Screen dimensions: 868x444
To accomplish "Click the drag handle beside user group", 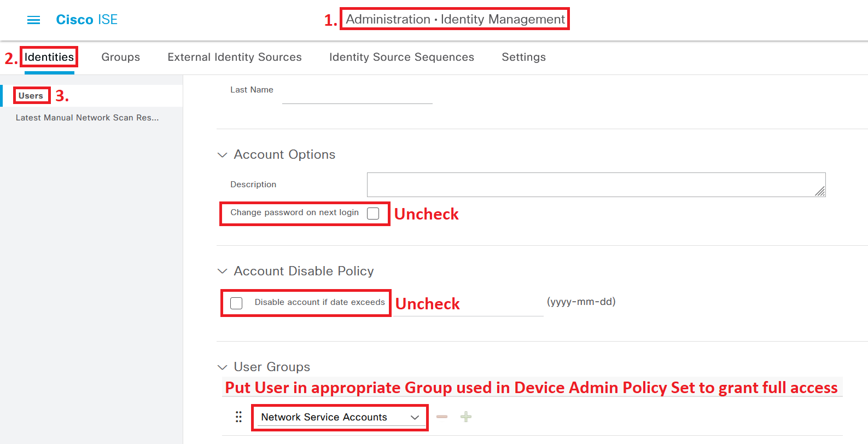I will tap(238, 417).
